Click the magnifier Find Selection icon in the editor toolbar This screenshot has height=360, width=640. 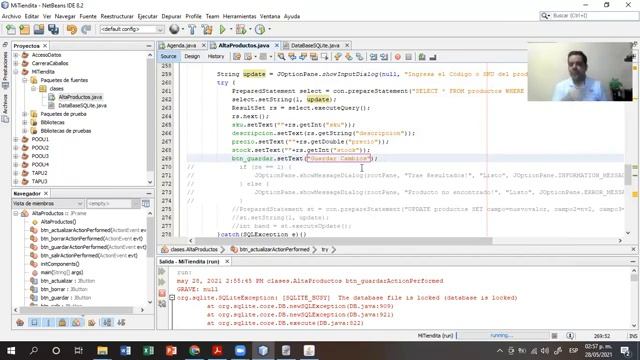[281, 57]
